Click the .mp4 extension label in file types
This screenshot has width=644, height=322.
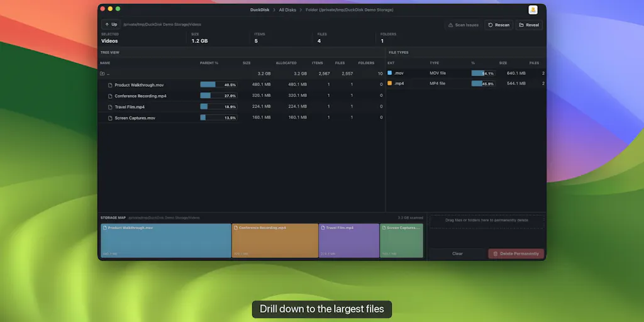pyautogui.click(x=399, y=84)
